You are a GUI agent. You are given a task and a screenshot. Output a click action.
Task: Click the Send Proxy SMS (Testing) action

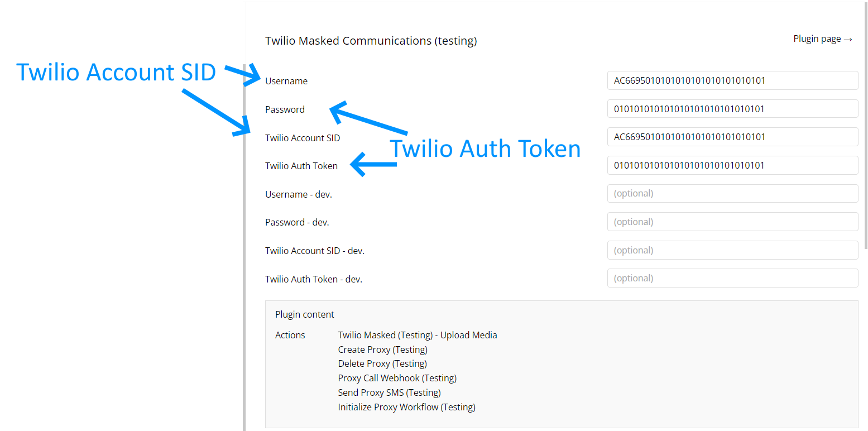click(x=390, y=392)
